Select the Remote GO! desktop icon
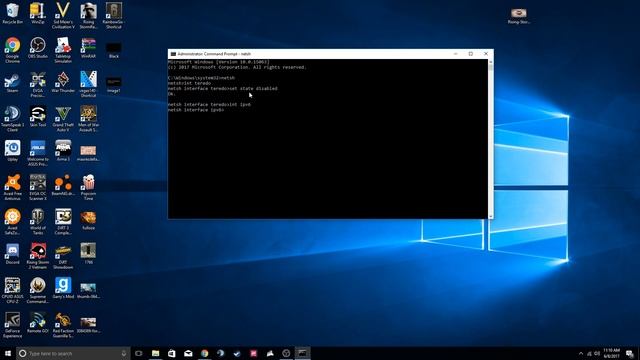Viewport: 640px width, 360px height. pyautogui.click(x=38, y=322)
